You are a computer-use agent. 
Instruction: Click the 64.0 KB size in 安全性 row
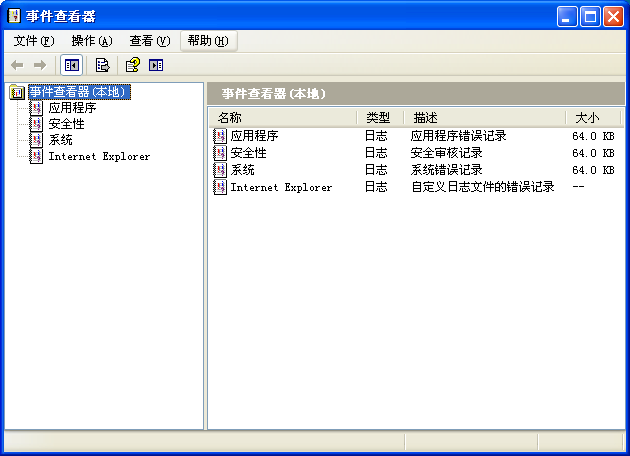point(593,153)
